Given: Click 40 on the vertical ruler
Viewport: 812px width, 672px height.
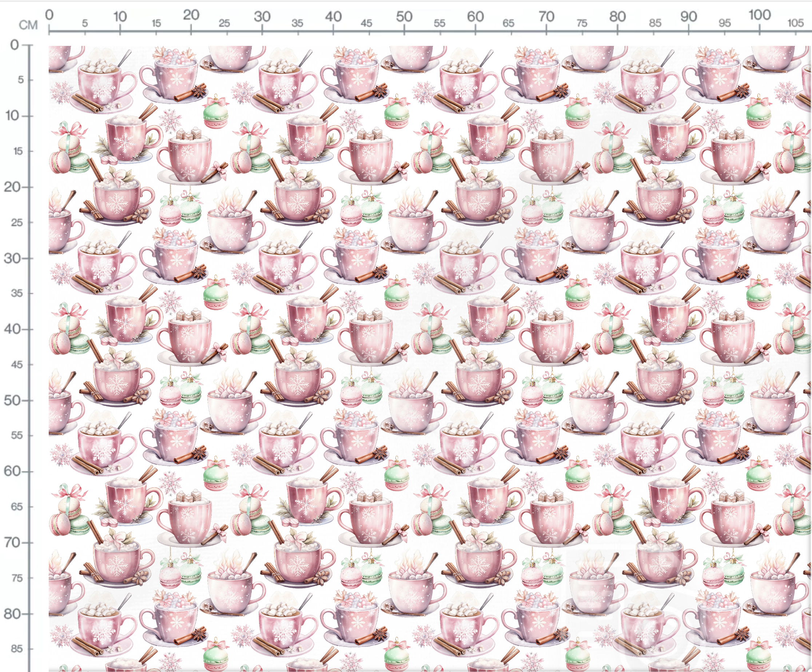Looking at the screenshot, I should [12, 329].
